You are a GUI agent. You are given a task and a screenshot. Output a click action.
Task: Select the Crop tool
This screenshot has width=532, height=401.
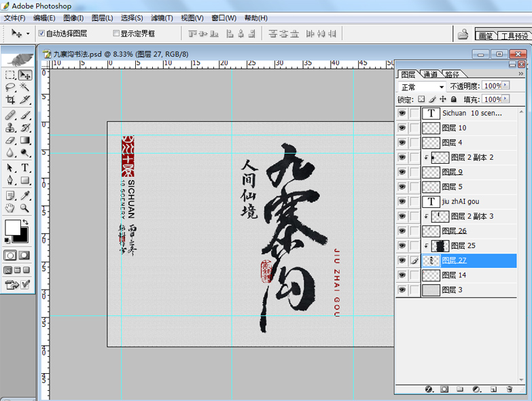(x=10, y=100)
